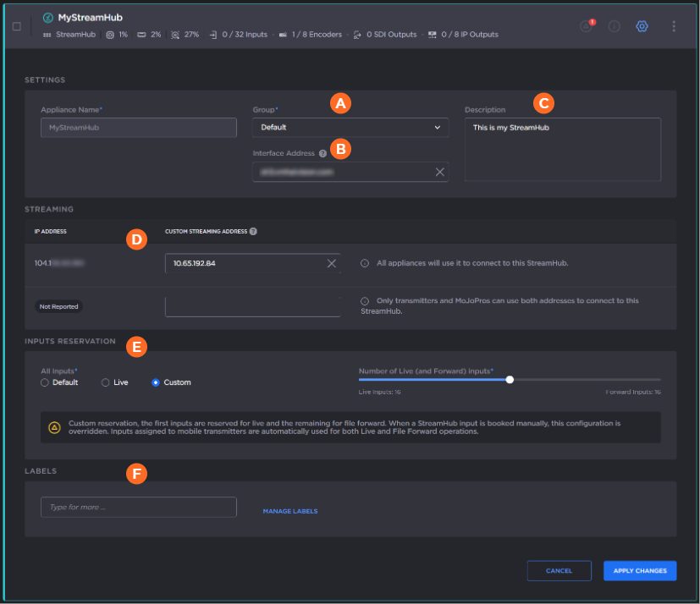This screenshot has height=604, width=700.
Task: Open the Group dropdown showing Default
Action: pyautogui.click(x=350, y=128)
